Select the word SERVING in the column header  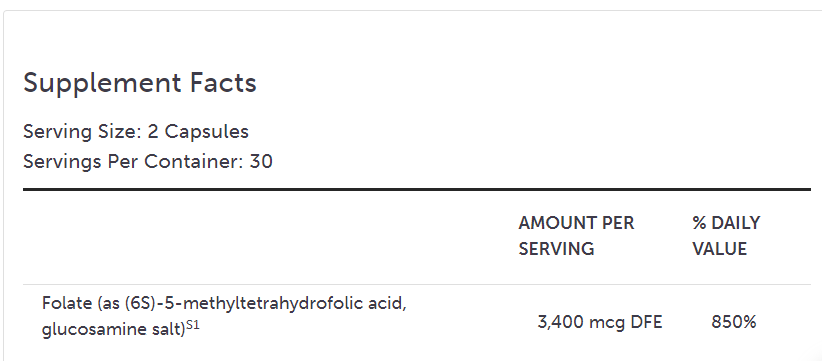(x=556, y=249)
